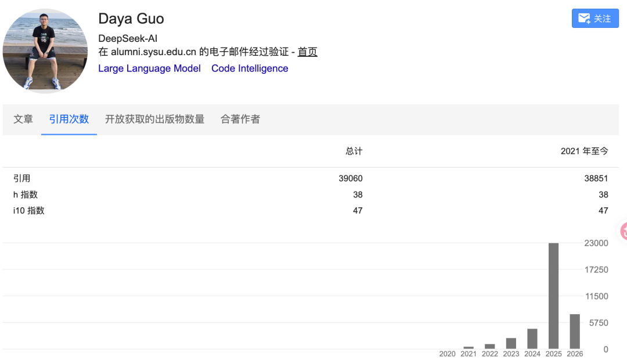This screenshot has height=364, width=627.
Task: Open the 首页 homepage link
Action: 307,52
